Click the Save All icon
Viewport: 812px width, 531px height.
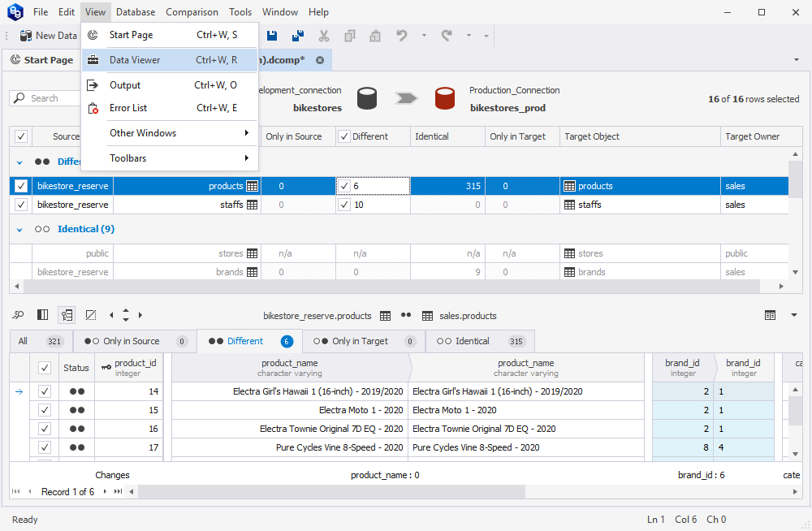pos(298,36)
